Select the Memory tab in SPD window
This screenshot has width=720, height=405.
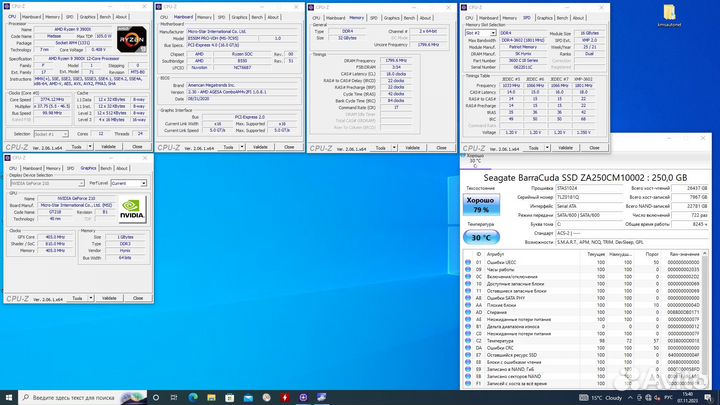pos(509,18)
